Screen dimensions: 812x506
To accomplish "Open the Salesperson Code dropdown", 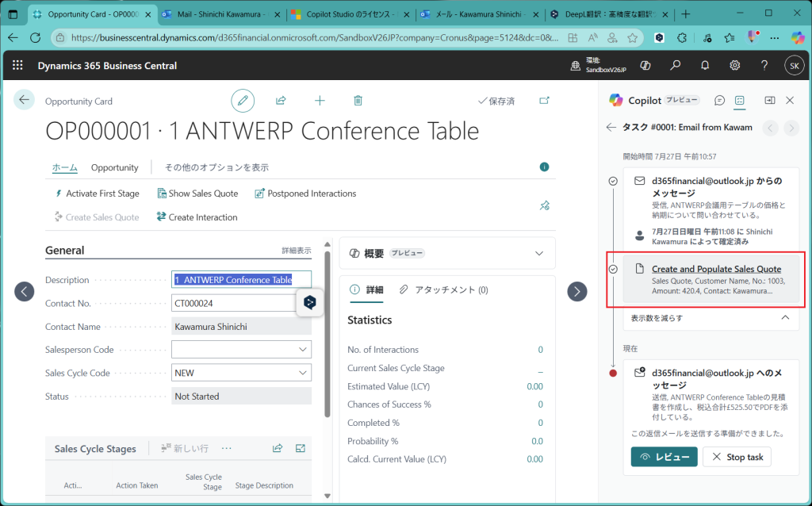I will click(303, 350).
